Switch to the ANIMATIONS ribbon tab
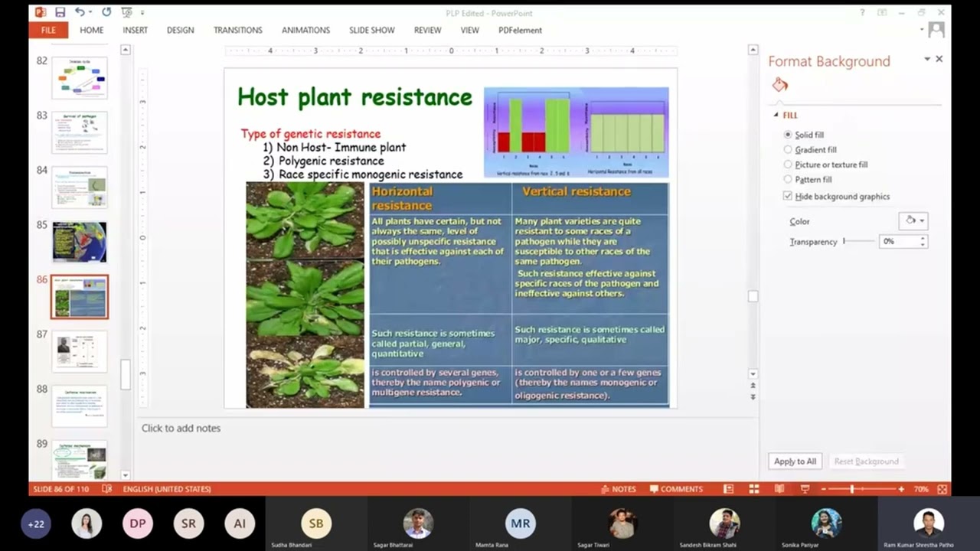This screenshot has height=551, width=980. click(x=305, y=30)
